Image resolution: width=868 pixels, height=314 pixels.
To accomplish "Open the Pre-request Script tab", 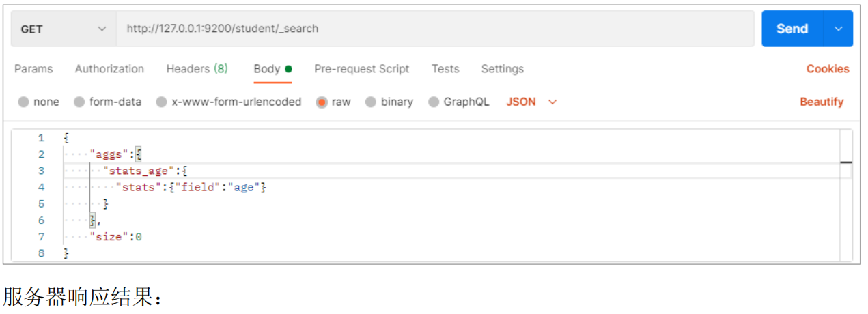I will pos(361,69).
